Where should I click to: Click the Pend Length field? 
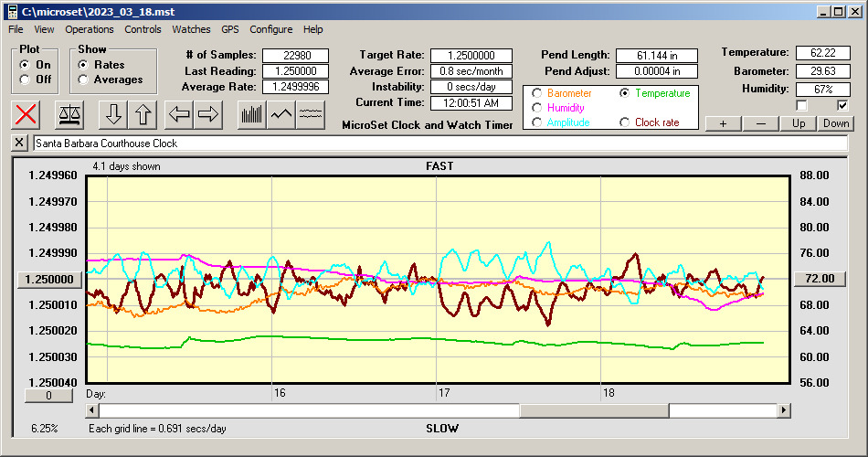(x=657, y=56)
